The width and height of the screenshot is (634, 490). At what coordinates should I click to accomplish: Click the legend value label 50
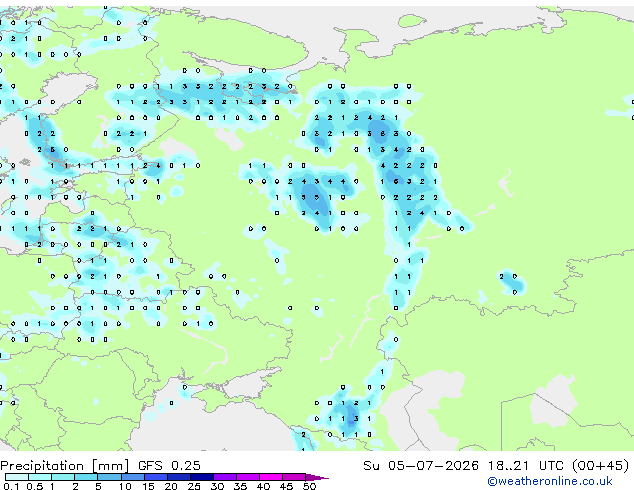coord(309,486)
